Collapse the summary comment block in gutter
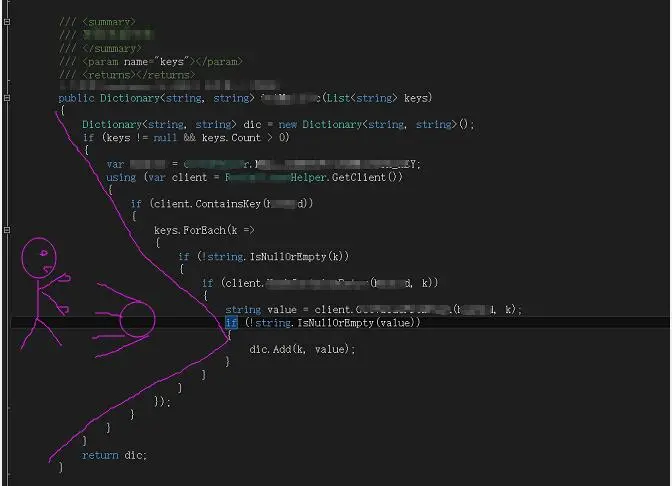 pyautogui.click(x=7, y=21)
